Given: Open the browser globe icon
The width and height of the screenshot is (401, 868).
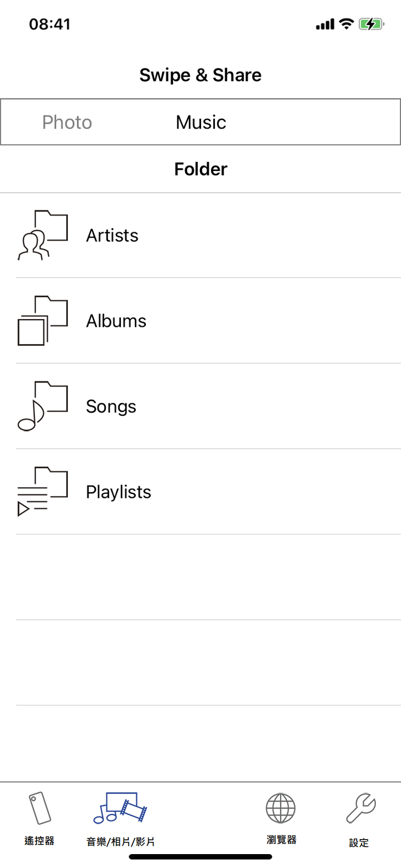Looking at the screenshot, I should click(x=281, y=808).
